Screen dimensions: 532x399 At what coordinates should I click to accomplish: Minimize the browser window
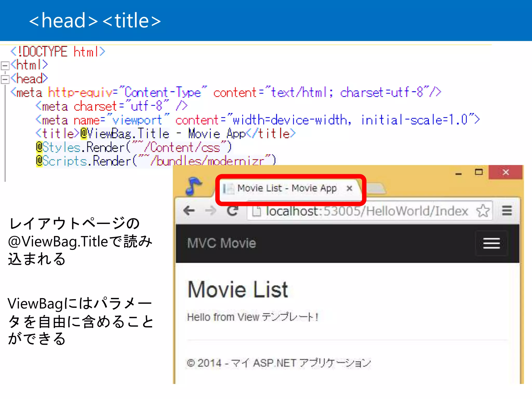tap(458, 173)
